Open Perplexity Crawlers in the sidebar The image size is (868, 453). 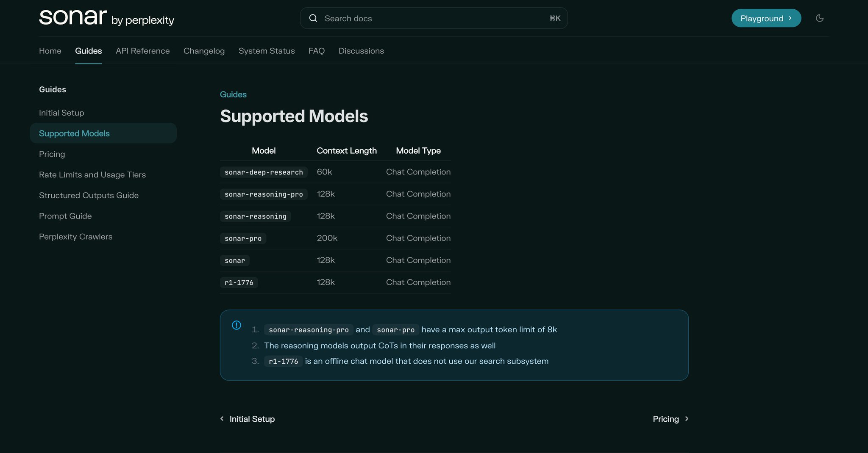click(x=75, y=237)
